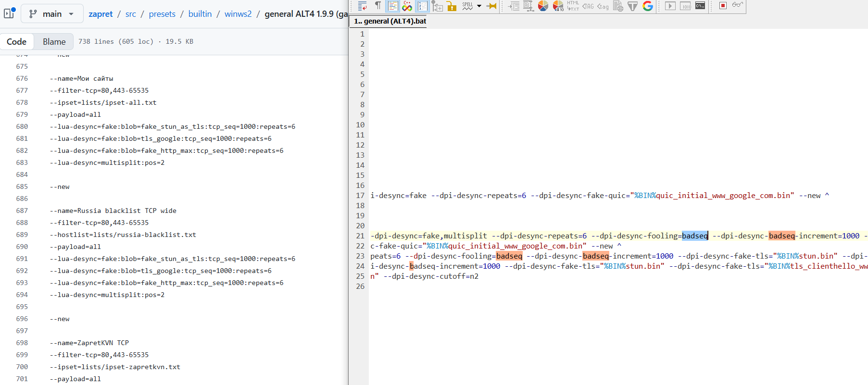Click the Google search icon
Screen dimensions: 868x385
(x=648, y=6)
